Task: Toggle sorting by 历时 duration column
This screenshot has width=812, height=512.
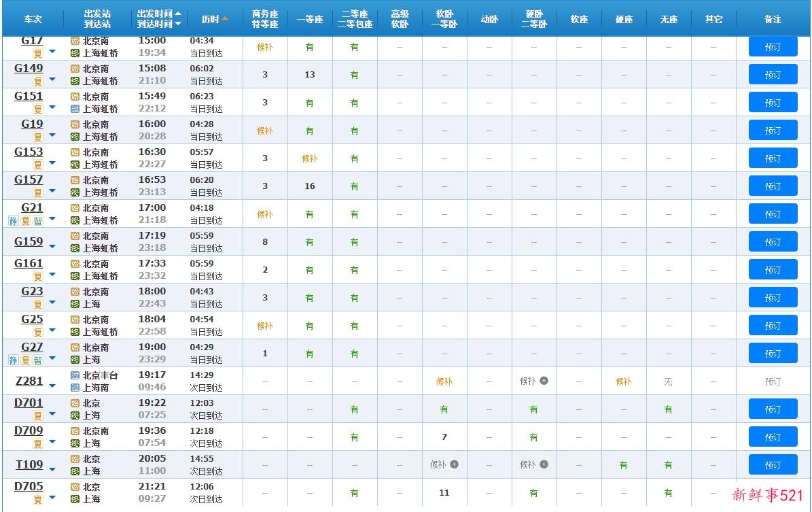Action: 215,19
